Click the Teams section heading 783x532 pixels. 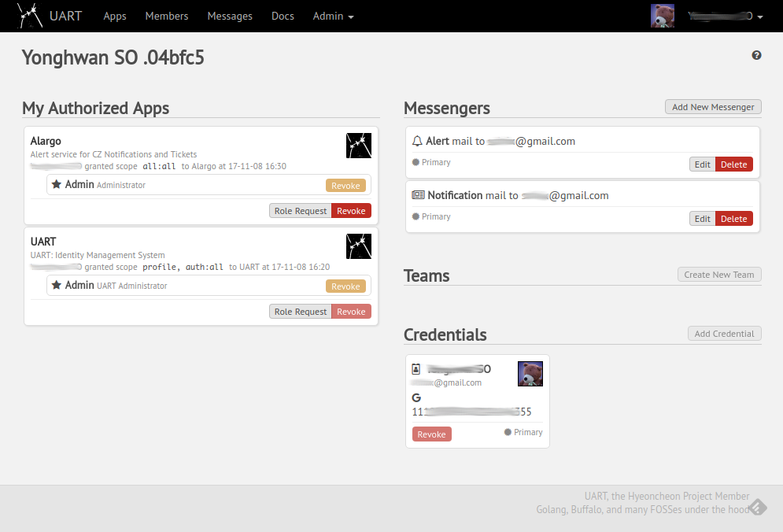click(427, 275)
